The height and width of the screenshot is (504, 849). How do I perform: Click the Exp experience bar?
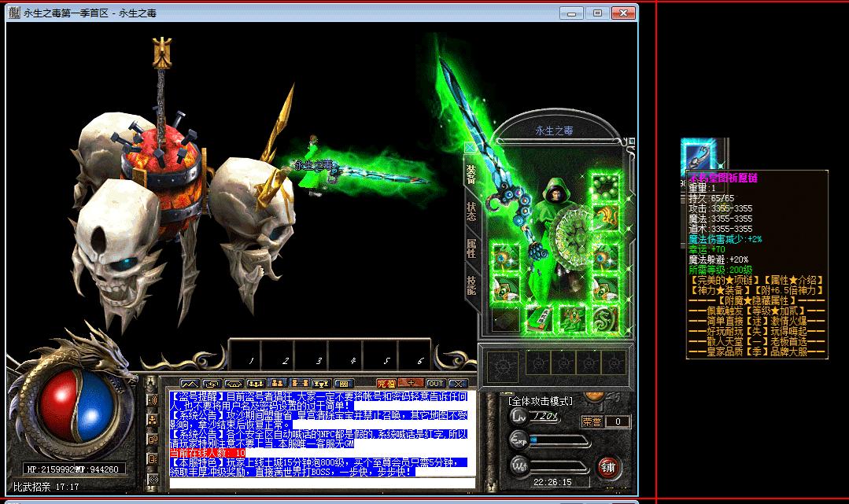[560, 440]
